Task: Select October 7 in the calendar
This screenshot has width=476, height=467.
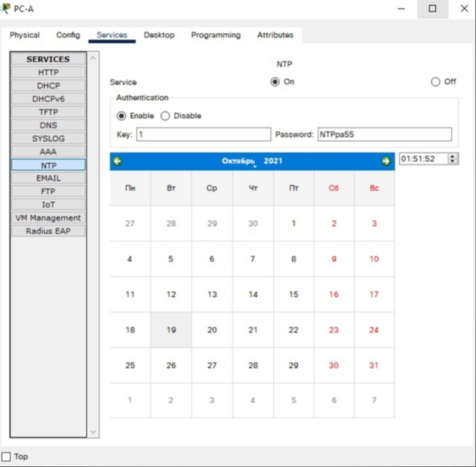Action: [x=253, y=259]
